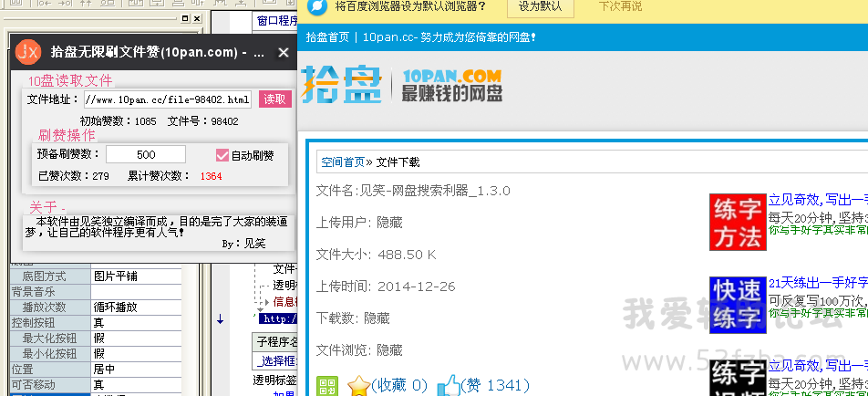Click the 下次再说 link
Viewport: 868px width, 396px height.
[x=620, y=6]
